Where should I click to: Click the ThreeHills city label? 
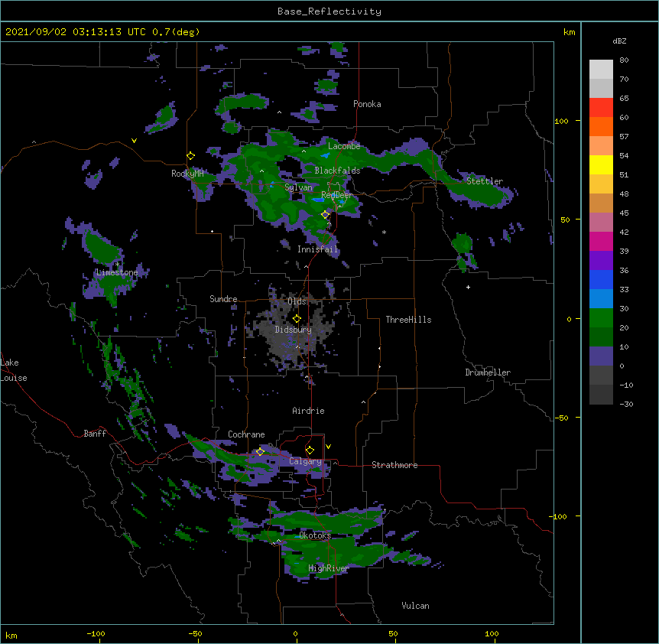408,320
